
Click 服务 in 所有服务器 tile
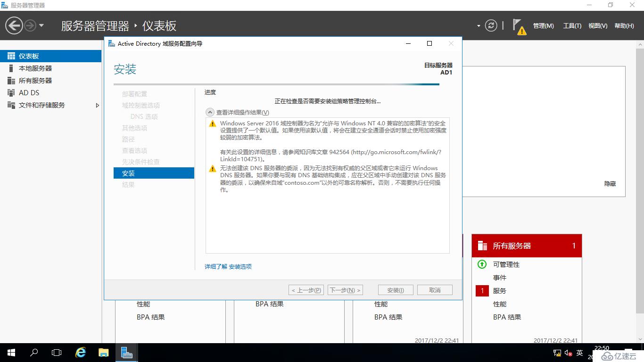[x=500, y=291]
